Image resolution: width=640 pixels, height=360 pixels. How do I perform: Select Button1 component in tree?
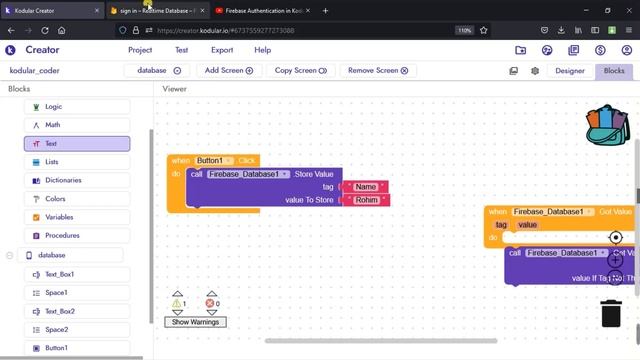coord(77,348)
